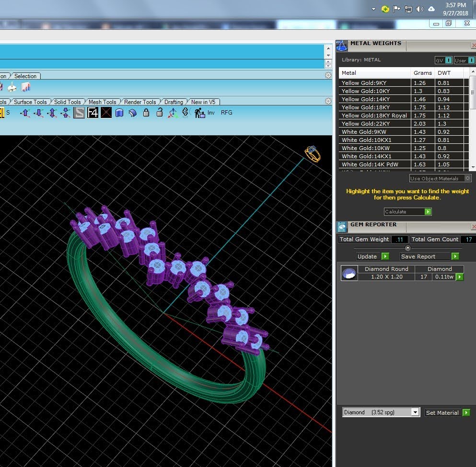Screen dimensions: 476x467
Task: Select the Yellow Gold:22KY row
Action: (x=404, y=124)
